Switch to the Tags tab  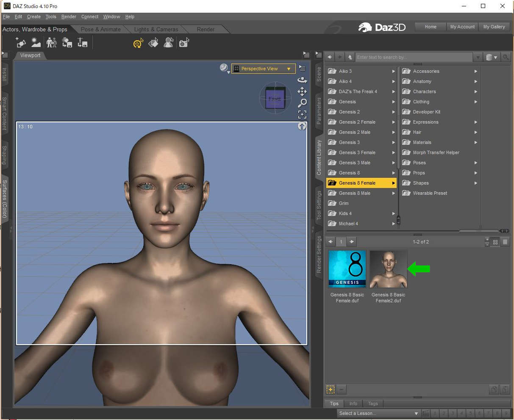pos(373,403)
